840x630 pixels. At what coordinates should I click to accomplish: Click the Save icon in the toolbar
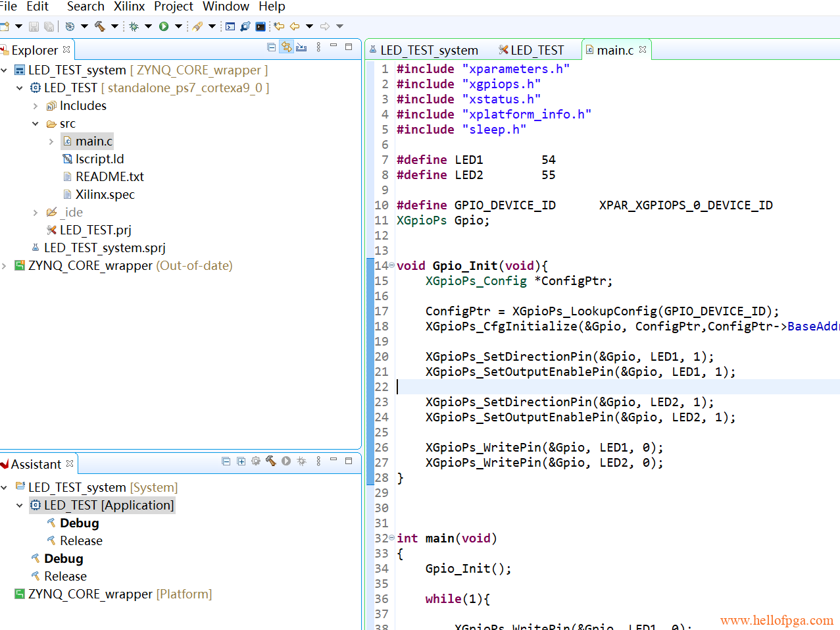click(x=34, y=26)
